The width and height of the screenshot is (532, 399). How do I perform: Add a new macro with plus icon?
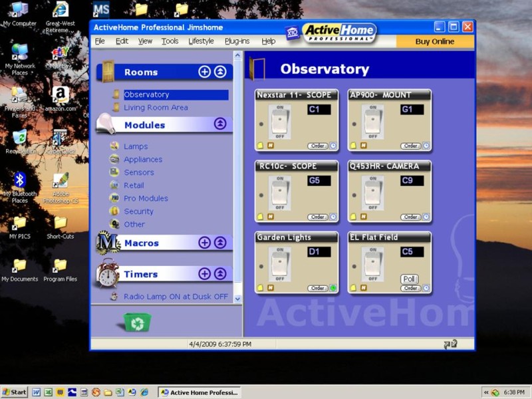pyautogui.click(x=204, y=243)
